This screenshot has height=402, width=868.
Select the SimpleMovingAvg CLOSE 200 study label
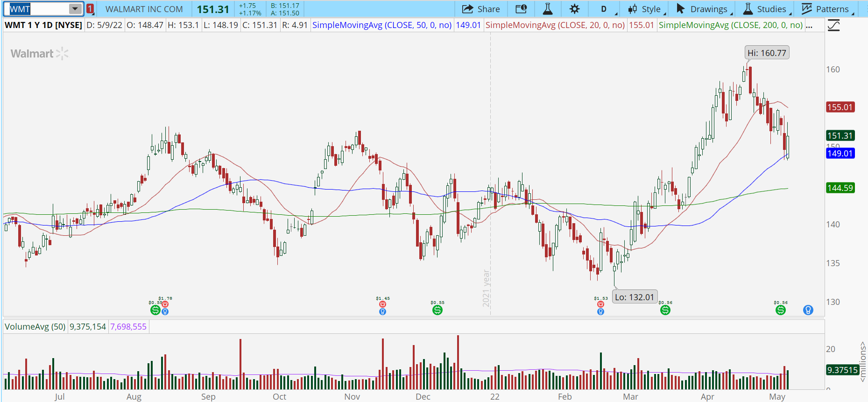pos(731,25)
